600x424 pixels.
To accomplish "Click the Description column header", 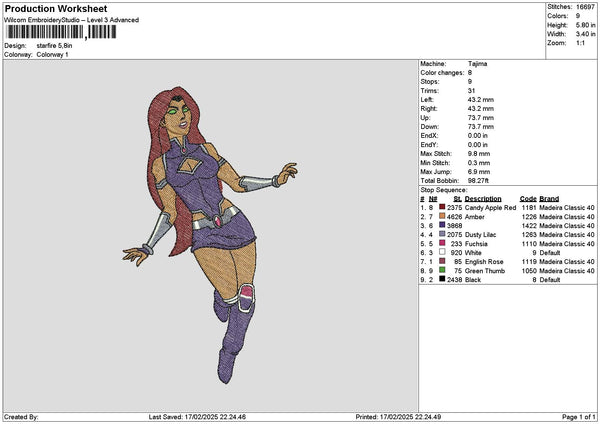I will [x=484, y=198].
